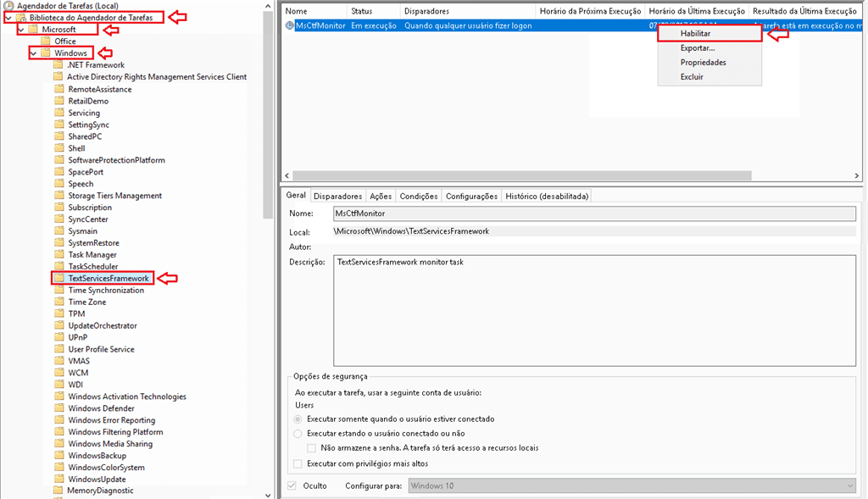Select the MemoryDiagnostic folder icon
The image size is (868, 499).
[x=59, y=491]
